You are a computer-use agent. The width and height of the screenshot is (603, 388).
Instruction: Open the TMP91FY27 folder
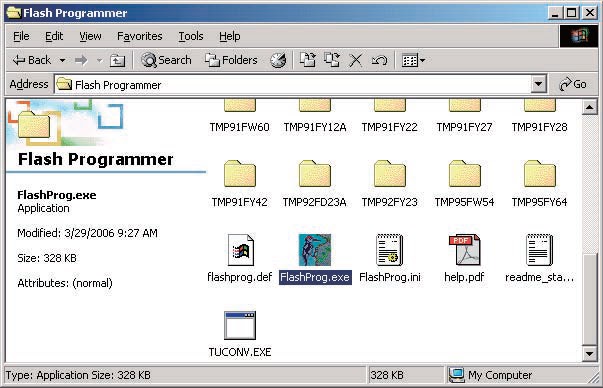click(465, 117)
